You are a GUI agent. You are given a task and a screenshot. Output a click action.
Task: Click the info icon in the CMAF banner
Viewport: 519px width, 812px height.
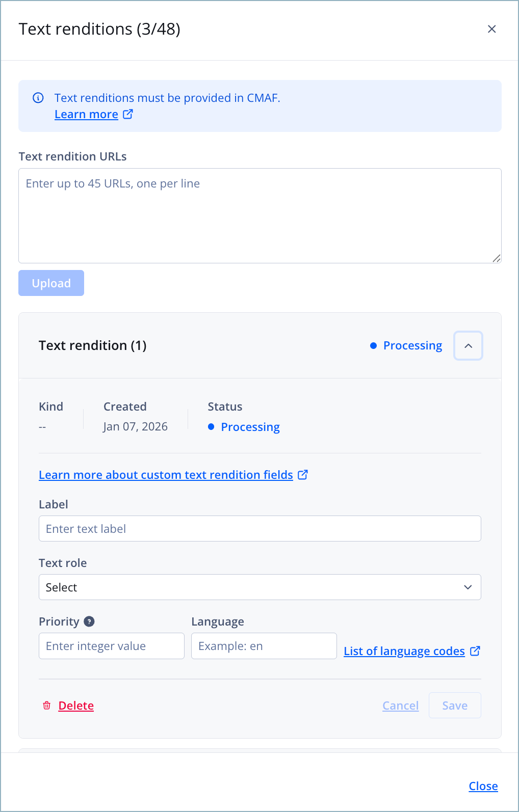(x=38, y=98)
